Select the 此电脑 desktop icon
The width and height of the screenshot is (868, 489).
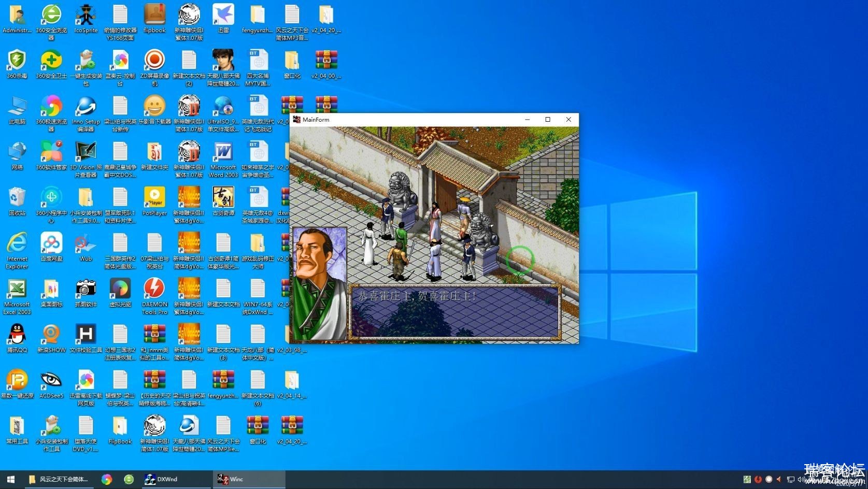17,110
